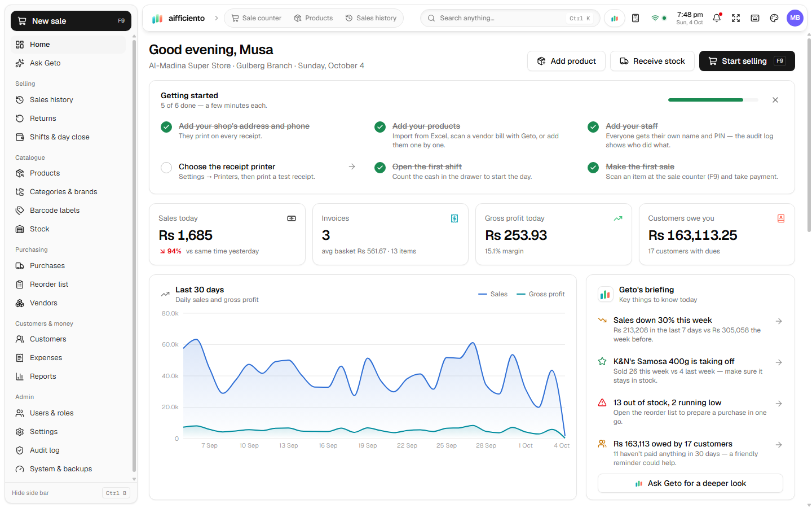Click the Add product button
The height and width of the screenshot is (508, 812).
point(566,61)
